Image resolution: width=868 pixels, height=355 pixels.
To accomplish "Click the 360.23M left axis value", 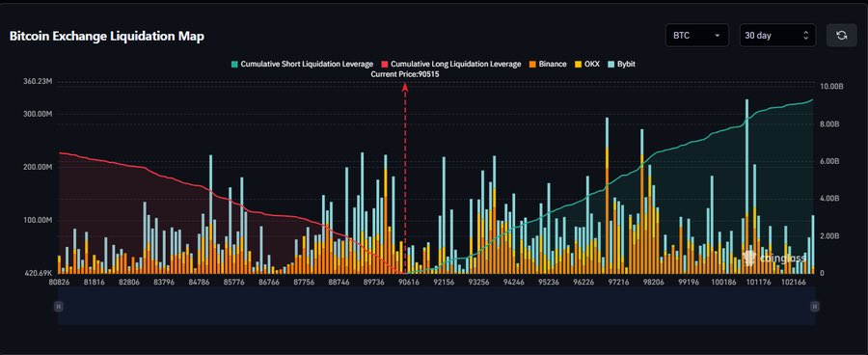I will click(x=38, y=81).
